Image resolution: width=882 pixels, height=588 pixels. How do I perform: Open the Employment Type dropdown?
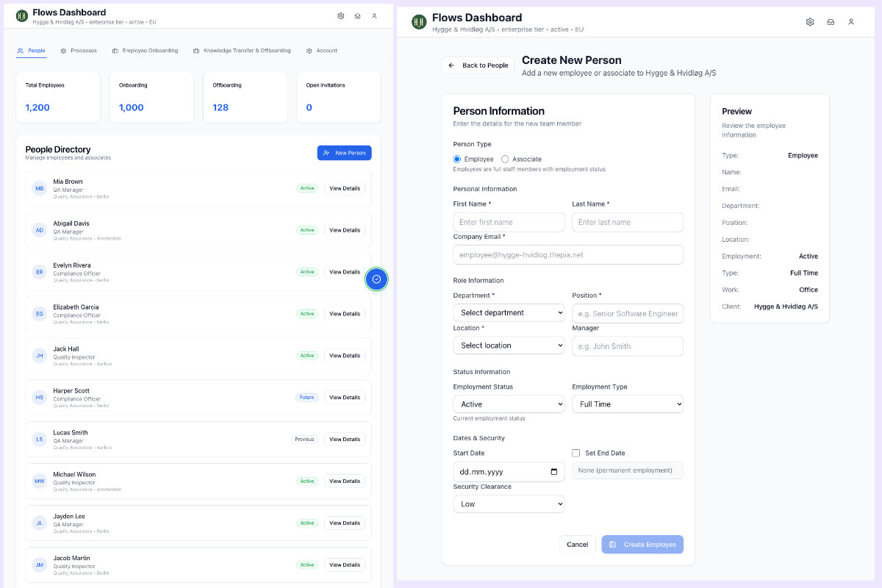(628, 404)
